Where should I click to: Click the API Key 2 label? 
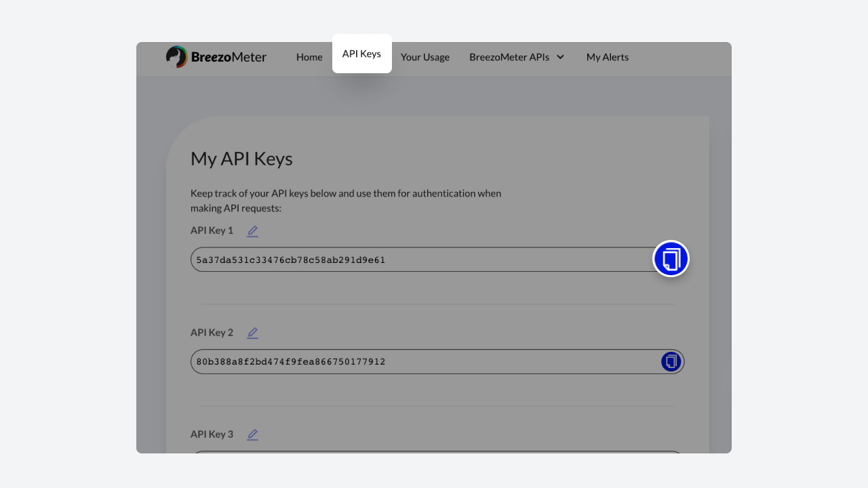coord(212,332)
